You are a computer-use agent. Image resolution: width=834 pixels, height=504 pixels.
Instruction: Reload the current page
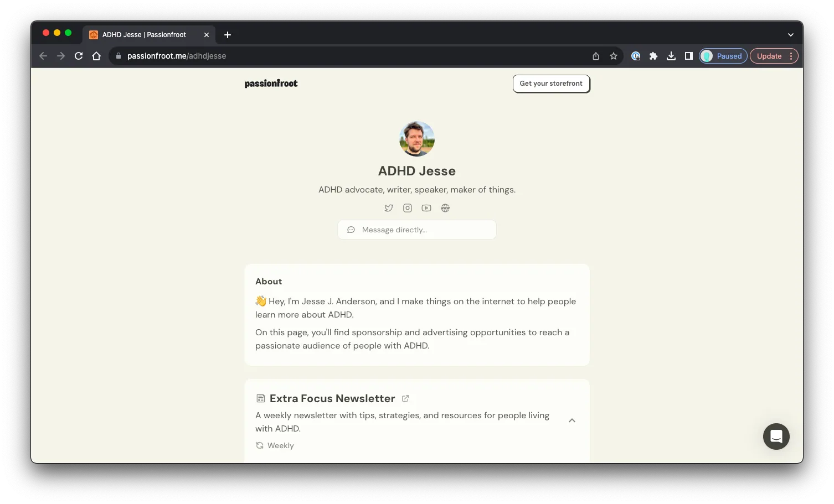point(79,56)
